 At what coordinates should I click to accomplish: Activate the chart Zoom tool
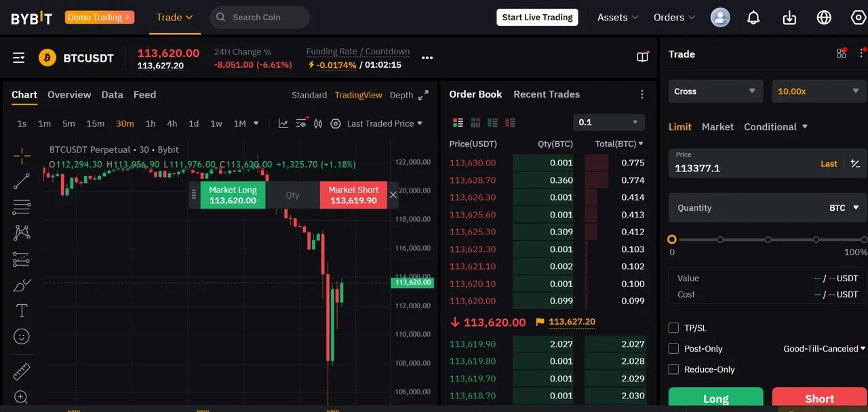21,397
